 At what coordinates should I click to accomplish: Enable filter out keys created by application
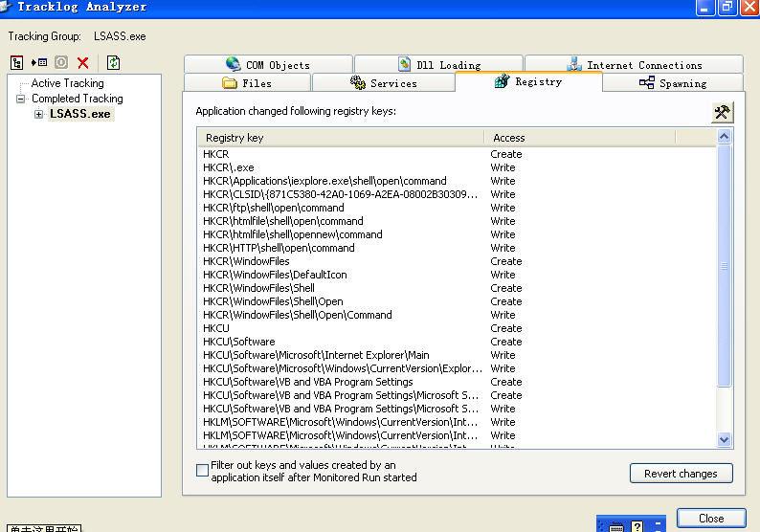pyautogui.click(x=202, y=470)
